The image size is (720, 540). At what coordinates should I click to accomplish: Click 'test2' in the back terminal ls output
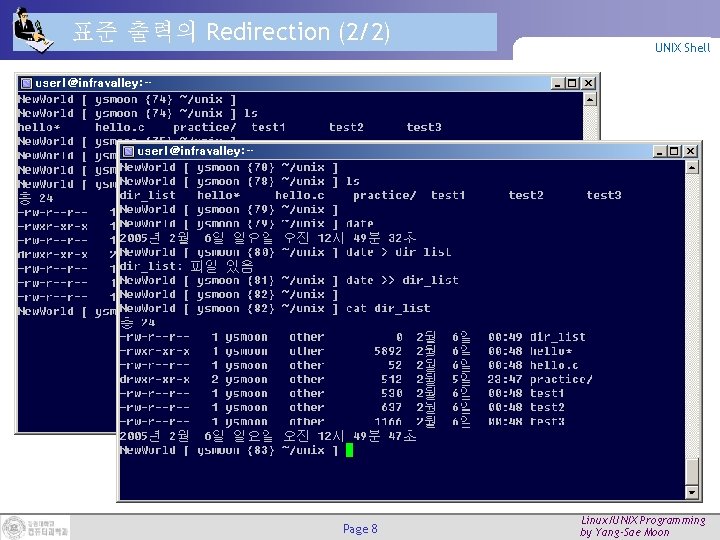coord(346,127)
